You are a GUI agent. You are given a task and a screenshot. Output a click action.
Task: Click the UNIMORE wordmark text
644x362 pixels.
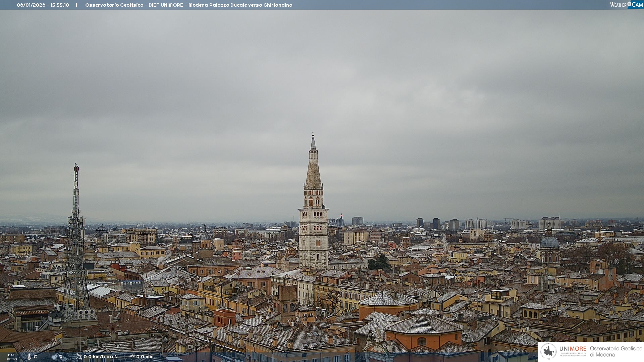click(x=573, y=349)
